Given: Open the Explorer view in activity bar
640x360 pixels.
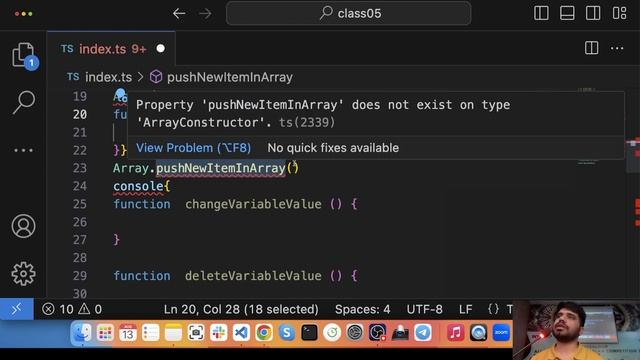Looking at the screenshot, I should click(24, 56).
